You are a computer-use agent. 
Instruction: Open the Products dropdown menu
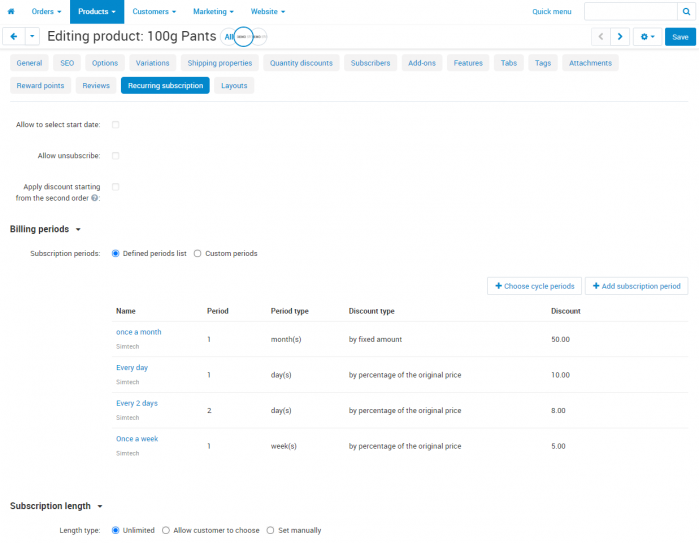click(97, 12)
